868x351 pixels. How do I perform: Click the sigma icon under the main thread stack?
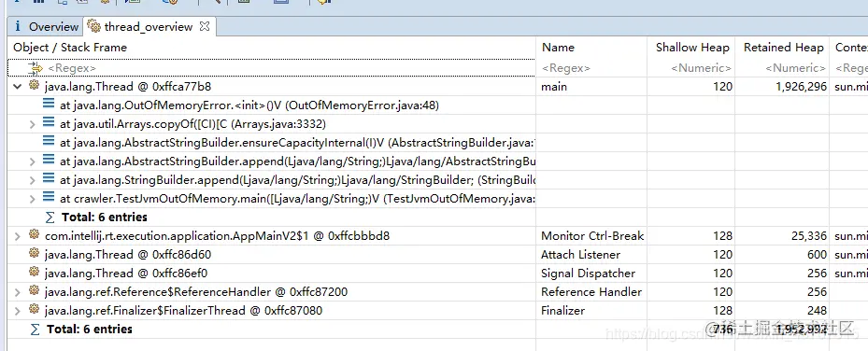pyautogui.click(x=50, y=217)
